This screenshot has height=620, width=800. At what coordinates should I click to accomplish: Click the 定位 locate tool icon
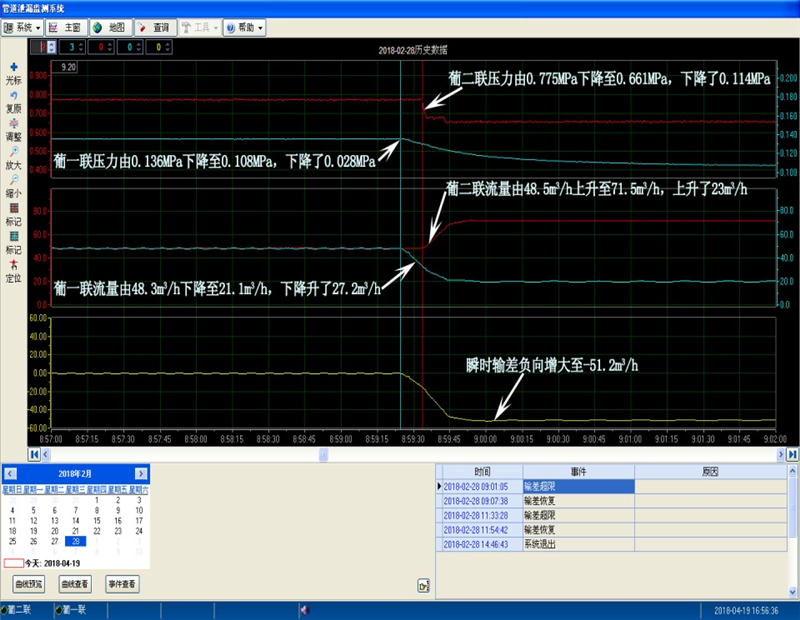point(13,264)
